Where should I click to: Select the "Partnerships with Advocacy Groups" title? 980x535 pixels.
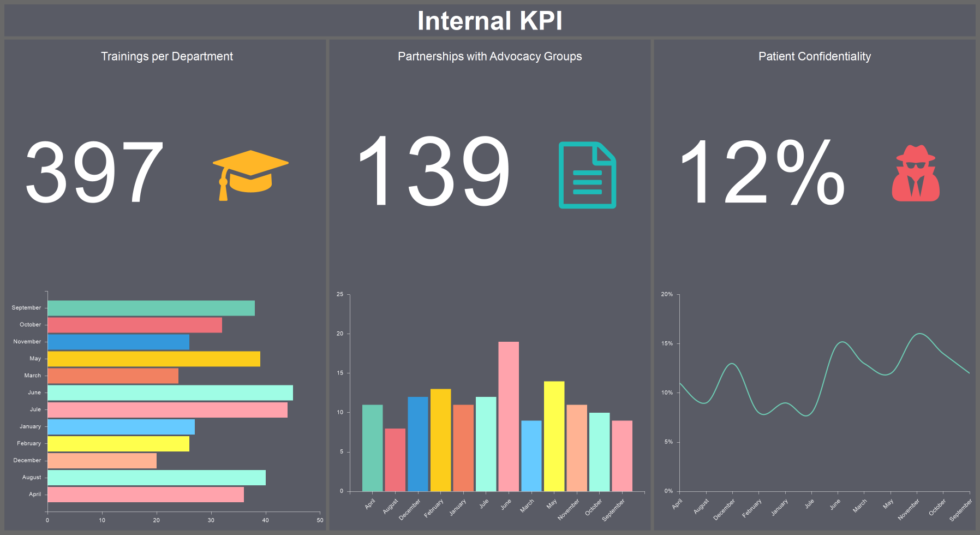click(489, 56)
